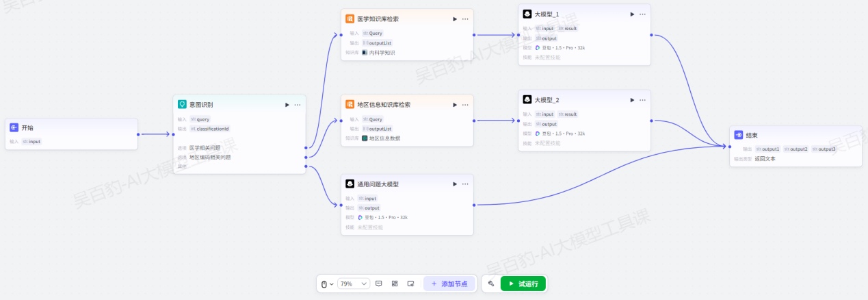Open more options menu of 医学知识库检索
Screen dimensions: 868x300
pos(465,19)
